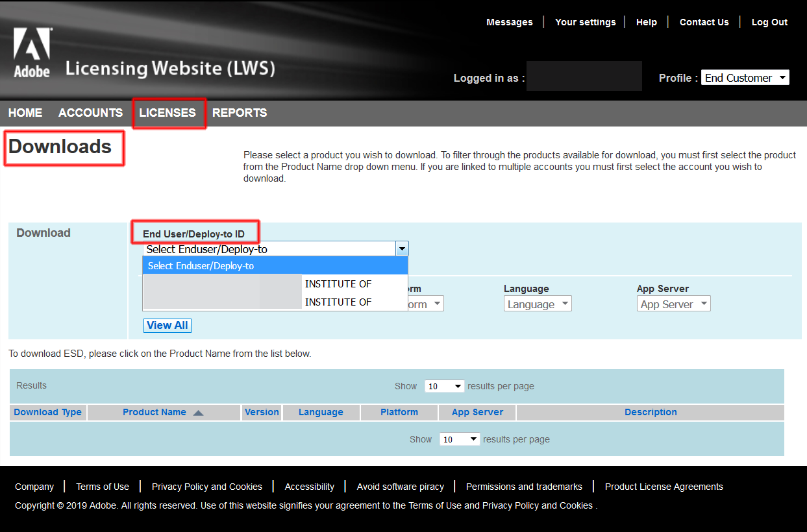Log Out of the licensing website

click(769, 22)
